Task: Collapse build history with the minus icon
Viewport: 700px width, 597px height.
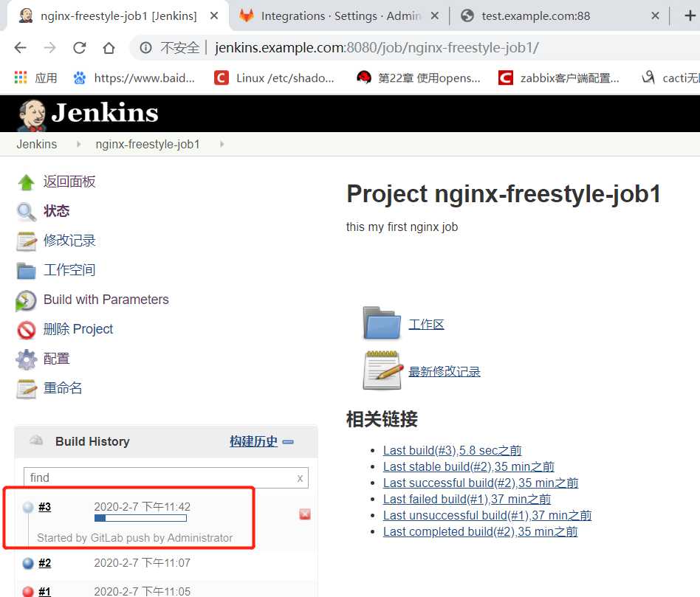Action: 288,442
